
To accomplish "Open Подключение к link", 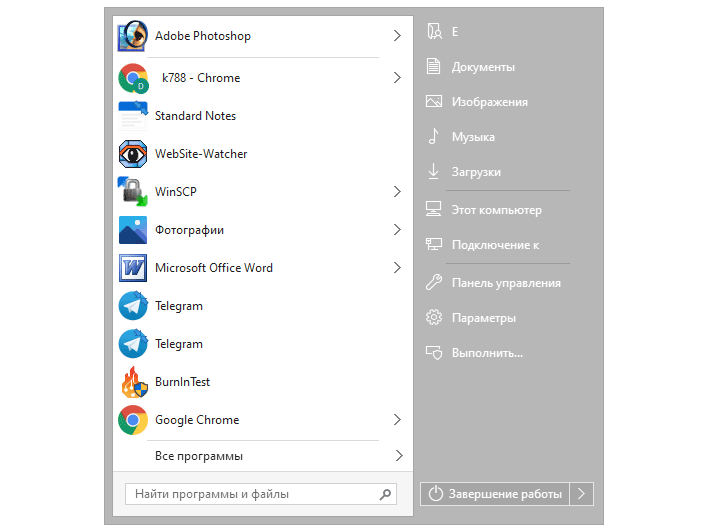I will pyautogui.click(x=497, y=245).
